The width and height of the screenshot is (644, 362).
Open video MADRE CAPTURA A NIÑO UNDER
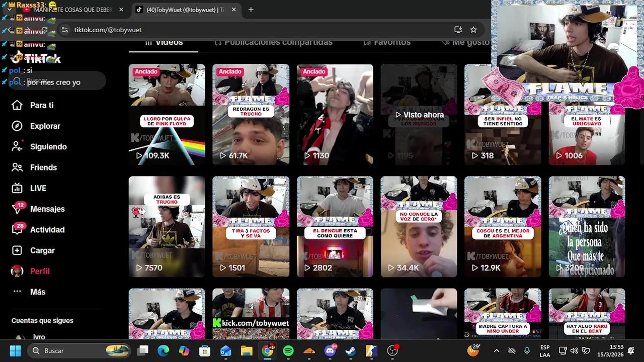pos(503,314)
